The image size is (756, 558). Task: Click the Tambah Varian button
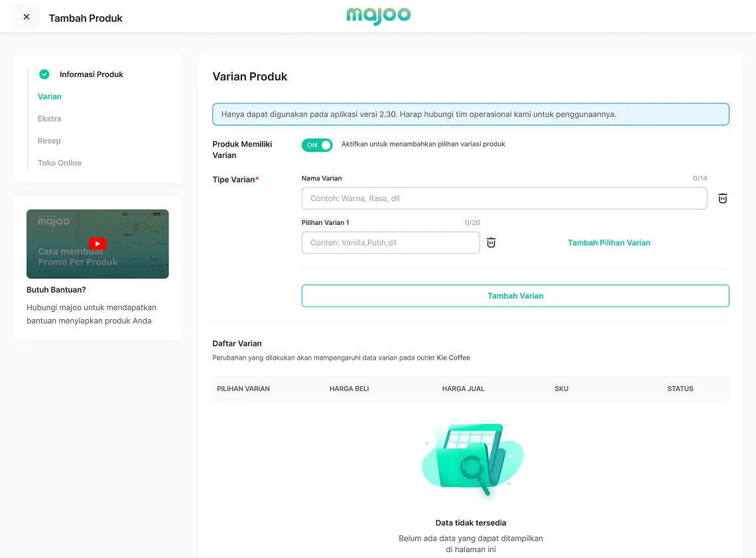pos(515,296)
